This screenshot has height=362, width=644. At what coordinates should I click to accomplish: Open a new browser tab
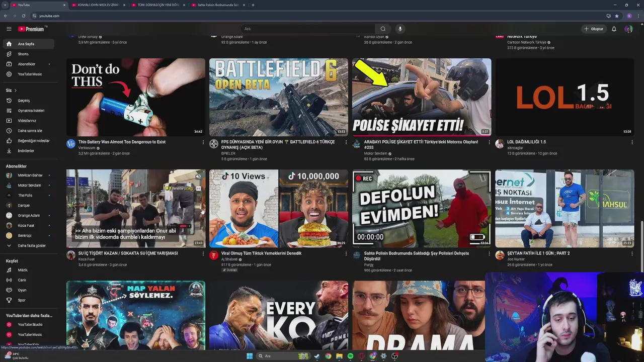pyautogui.click(x=253, y=5)
